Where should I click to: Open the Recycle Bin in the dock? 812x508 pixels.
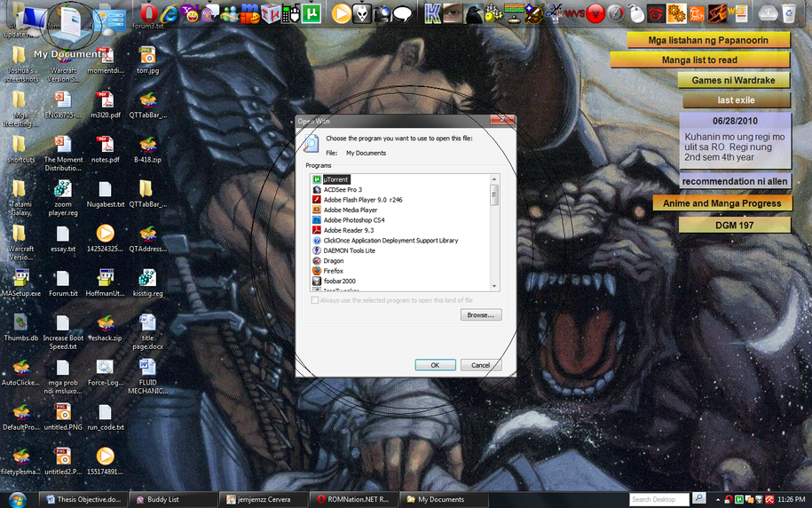[x=789, y=13]
